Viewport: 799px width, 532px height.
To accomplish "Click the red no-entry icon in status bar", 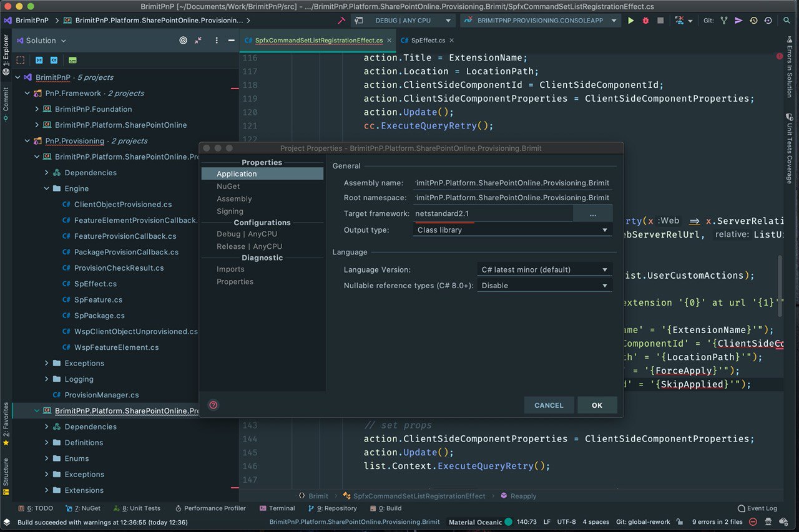I will coord(753,522).
